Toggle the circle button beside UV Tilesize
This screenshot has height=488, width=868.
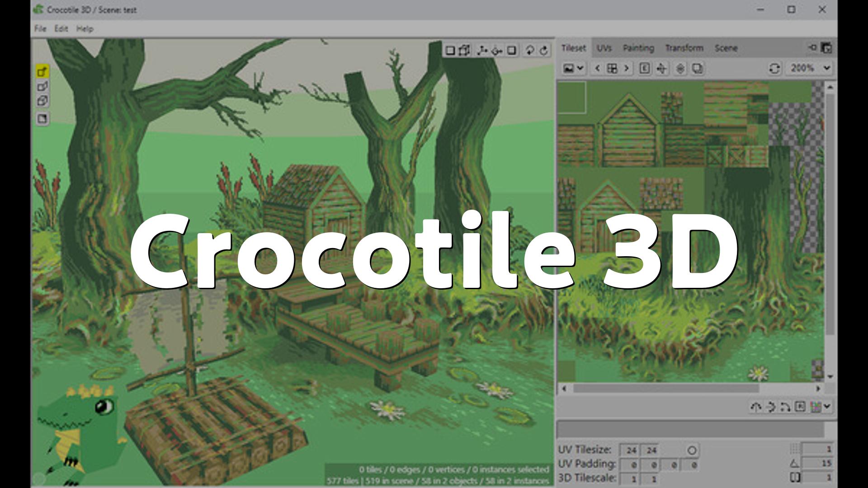tap(692, 450)
